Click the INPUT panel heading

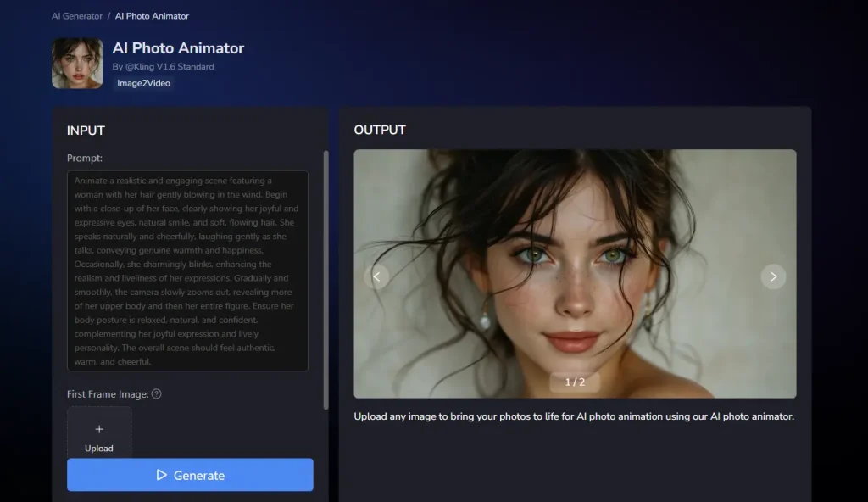(x=86, y=131)
